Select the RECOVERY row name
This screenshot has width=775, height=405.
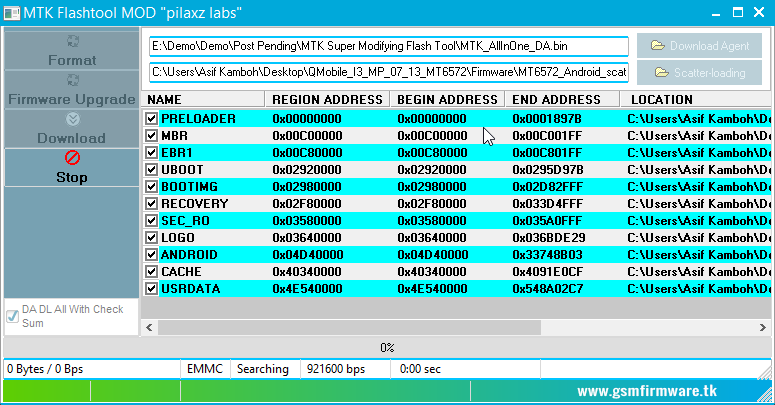[x=195, y=204]
